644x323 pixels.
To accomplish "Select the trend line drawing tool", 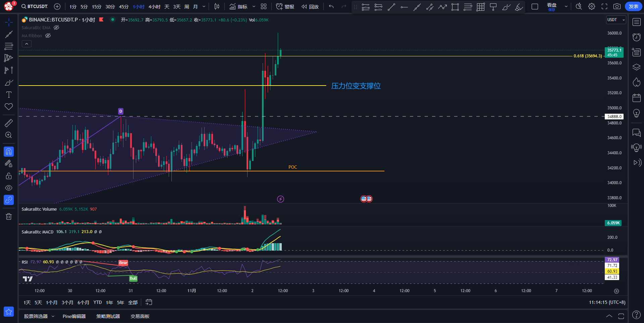I will (x=9, y=34).
